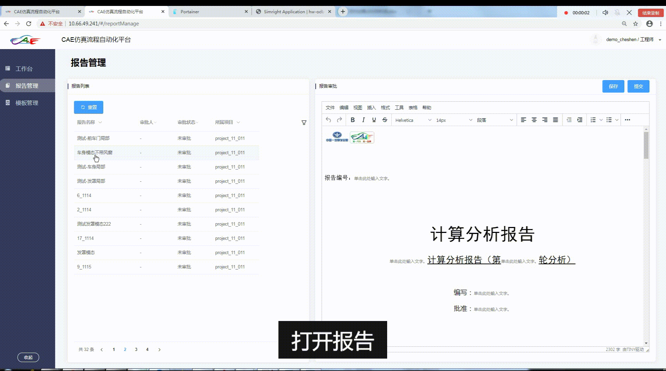
Task: Open the 工具 menu in the editor
Action: [x=399, y=108]
